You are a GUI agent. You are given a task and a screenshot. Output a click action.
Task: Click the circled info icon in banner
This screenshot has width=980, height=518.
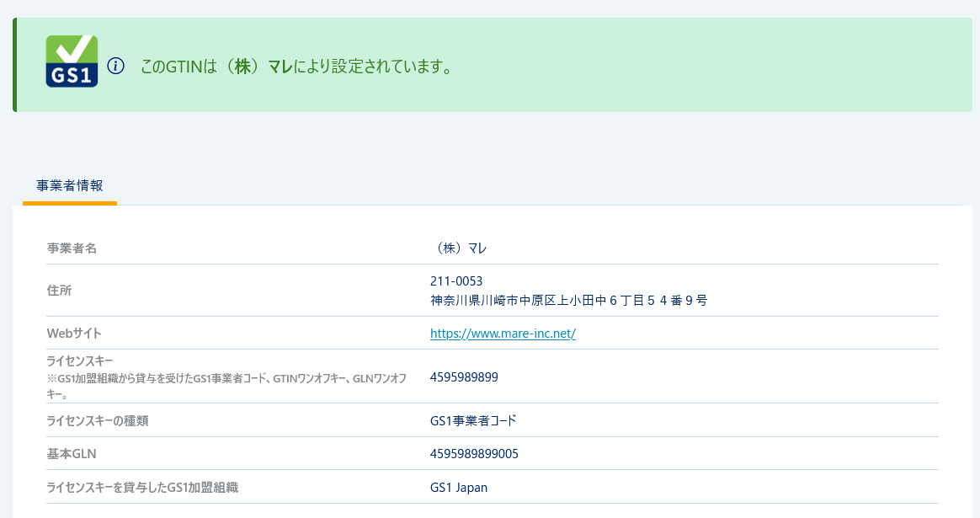click(x=116, y=66)
